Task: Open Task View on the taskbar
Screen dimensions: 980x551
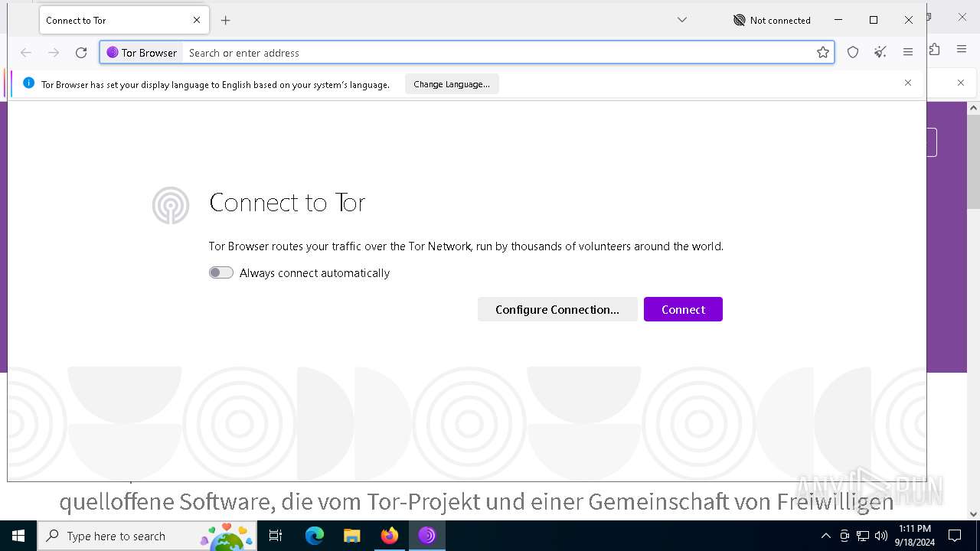Action: pos(276,536)
